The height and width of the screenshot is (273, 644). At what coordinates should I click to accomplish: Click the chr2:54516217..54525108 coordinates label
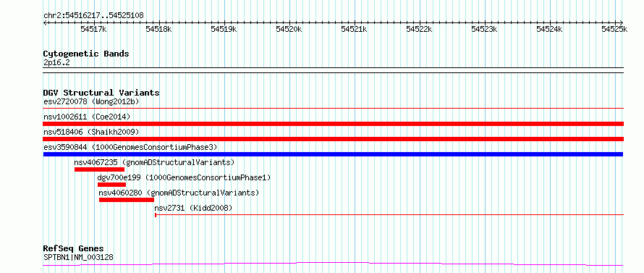tap(93, 16)
